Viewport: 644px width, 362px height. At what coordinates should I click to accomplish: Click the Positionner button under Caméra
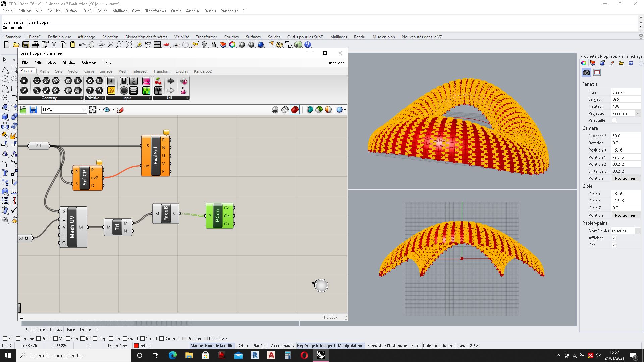pyautogui.click(x=626, y=178)
